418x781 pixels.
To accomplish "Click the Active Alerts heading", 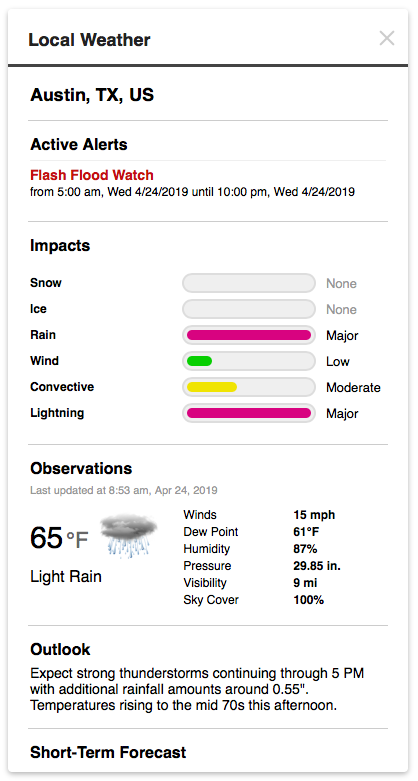I will 79,145.
